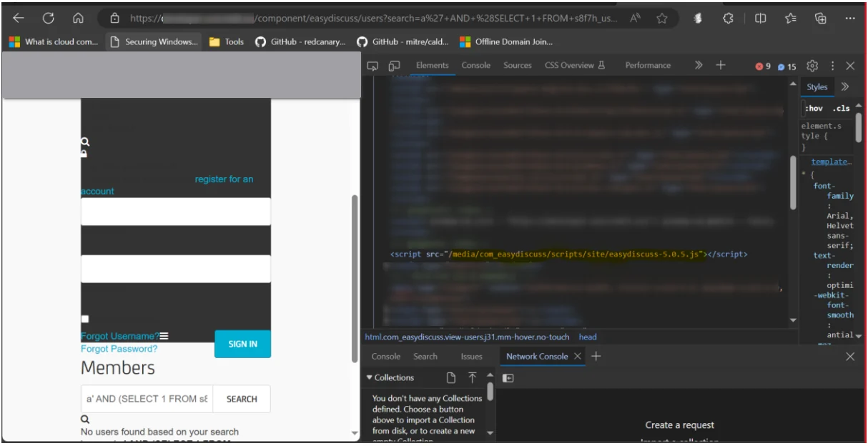Open the 9 errors indicator in DevTools
Image resolution: width=868 pixels, height=446 pixels.
[764, 66]
